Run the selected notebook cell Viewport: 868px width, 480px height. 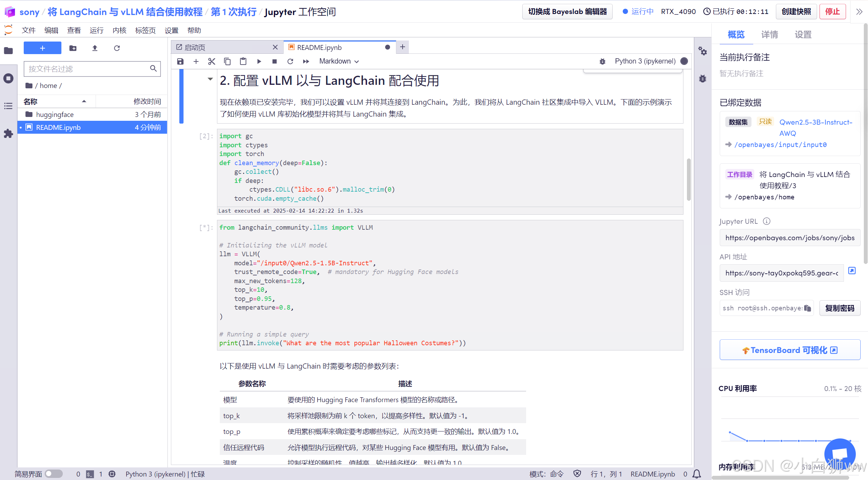click(259, 61)
